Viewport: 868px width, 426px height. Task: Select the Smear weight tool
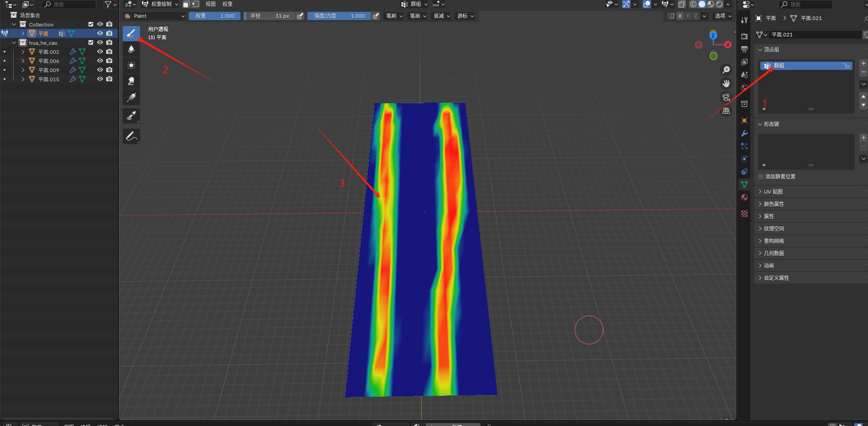coord(131,81)
